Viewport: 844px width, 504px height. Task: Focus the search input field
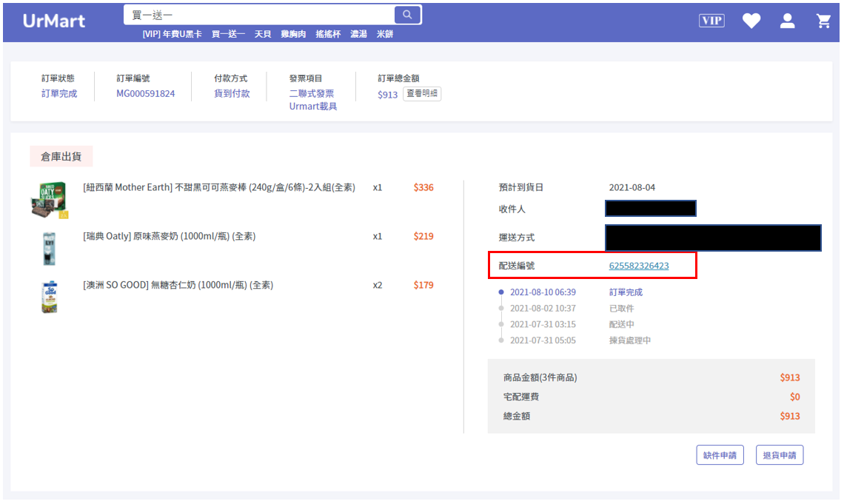pos(259,15)
